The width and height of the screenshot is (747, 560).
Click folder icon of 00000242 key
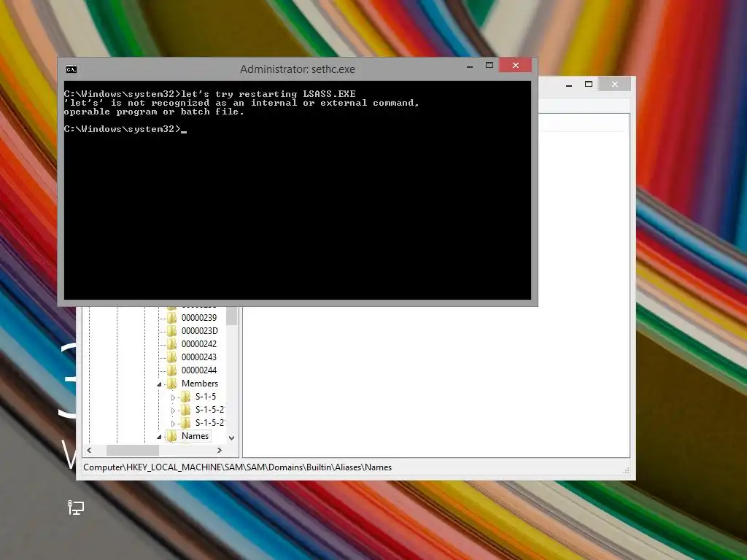(x=172, y=344)
